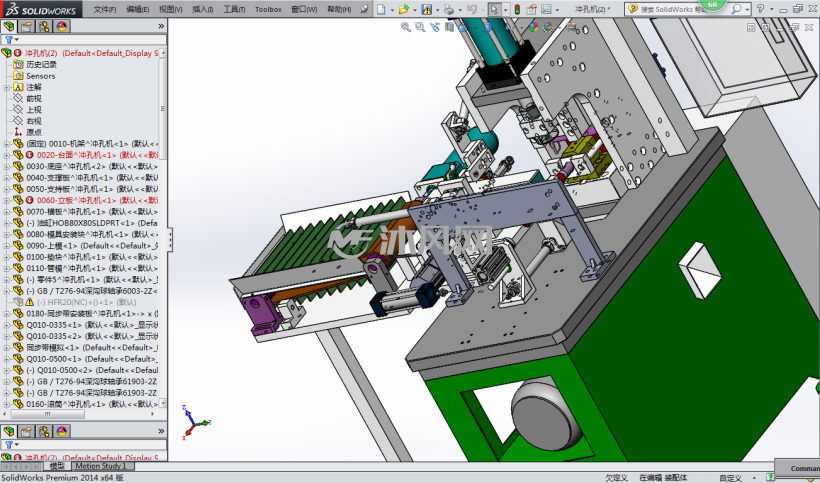Image resolution: width=820 pixels, height=483 pixels.
Task: Open PropertyManager tab in lower split panel
Action: point(26,431)
